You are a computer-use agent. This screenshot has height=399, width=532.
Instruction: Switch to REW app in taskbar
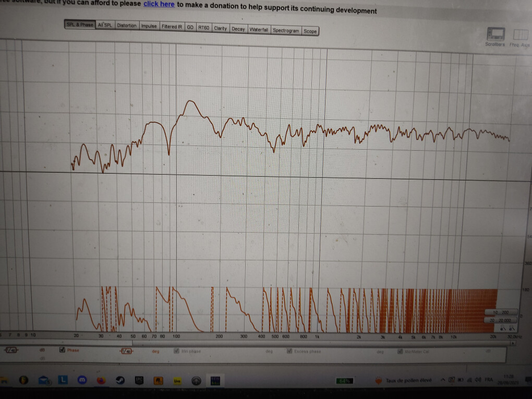tap(215, 381)
